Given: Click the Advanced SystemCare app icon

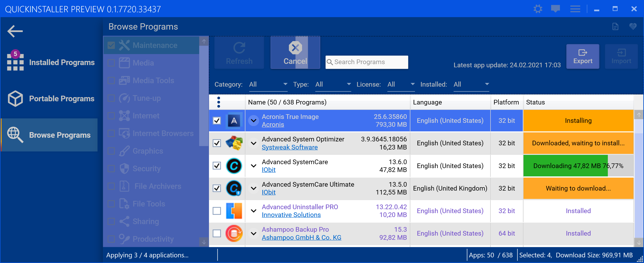Looking at the screenshot, I should [x=234, y=166].
